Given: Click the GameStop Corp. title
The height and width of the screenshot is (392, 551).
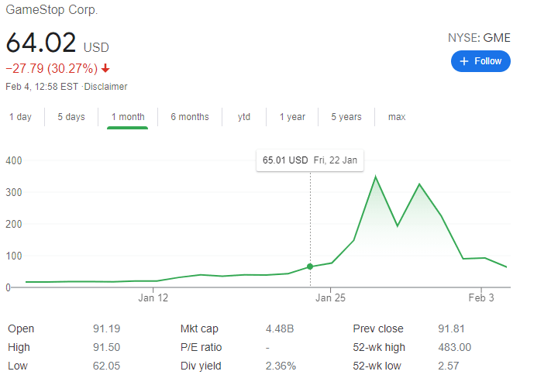Looking at the screenshot, I should pos(52,11).
